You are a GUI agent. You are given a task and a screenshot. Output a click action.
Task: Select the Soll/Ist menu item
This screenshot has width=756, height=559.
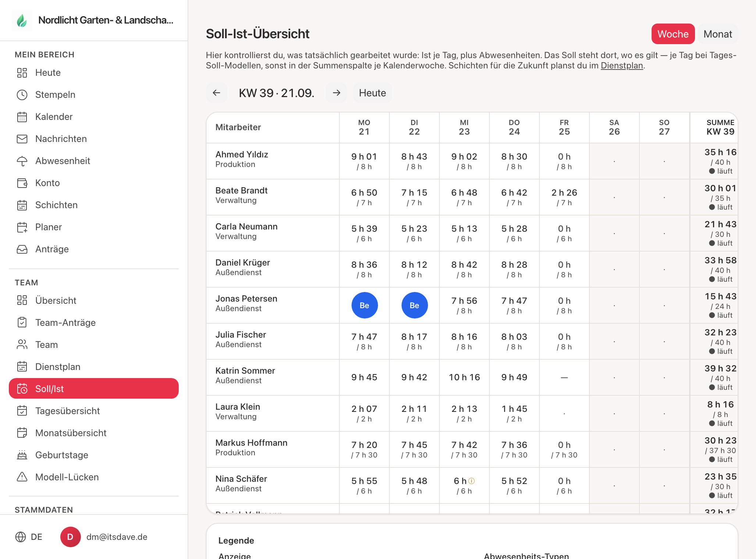click(x=93, y=389)
